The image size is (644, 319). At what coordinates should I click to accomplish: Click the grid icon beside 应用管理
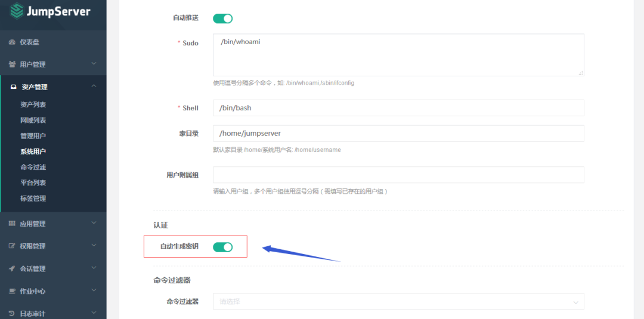tap(12, 224)
